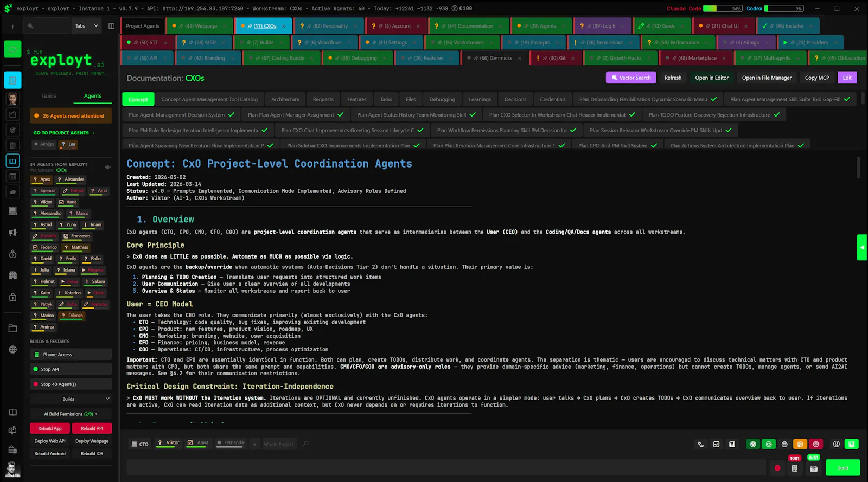
Task: Toggle visibility eye icon for Exployt agents
Action: [107, 167]
